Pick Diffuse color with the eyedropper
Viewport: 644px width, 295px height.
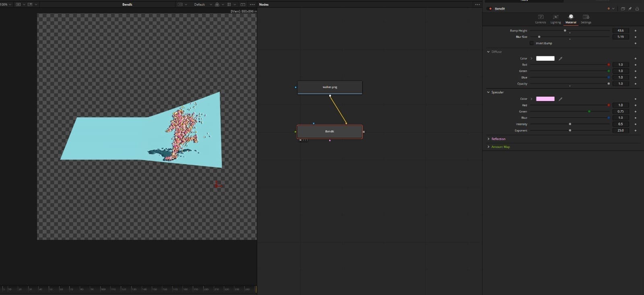point(560,58)
